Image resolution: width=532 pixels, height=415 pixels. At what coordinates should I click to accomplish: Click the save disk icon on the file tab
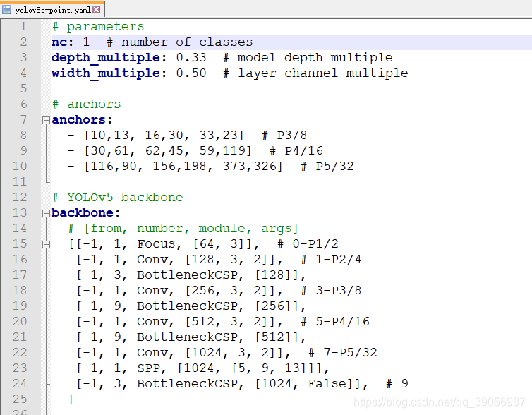coord(6,9)
